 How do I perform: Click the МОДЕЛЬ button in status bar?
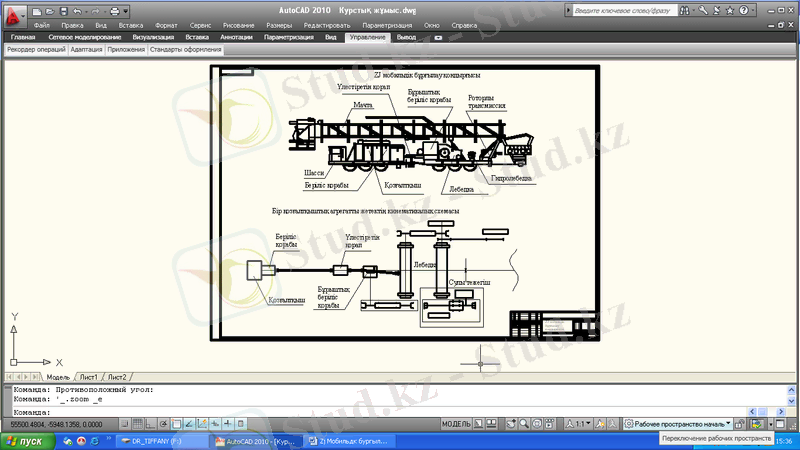click(x=456, y=423)
